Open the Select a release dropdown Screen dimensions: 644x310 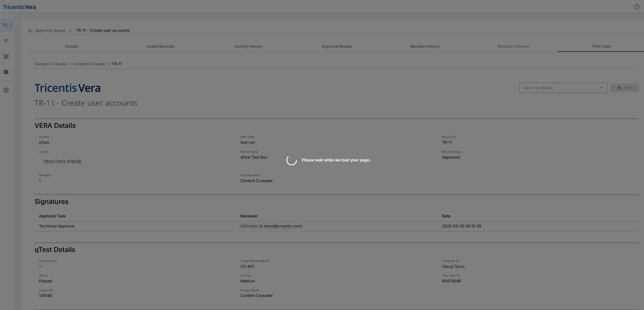coord(559,88)
